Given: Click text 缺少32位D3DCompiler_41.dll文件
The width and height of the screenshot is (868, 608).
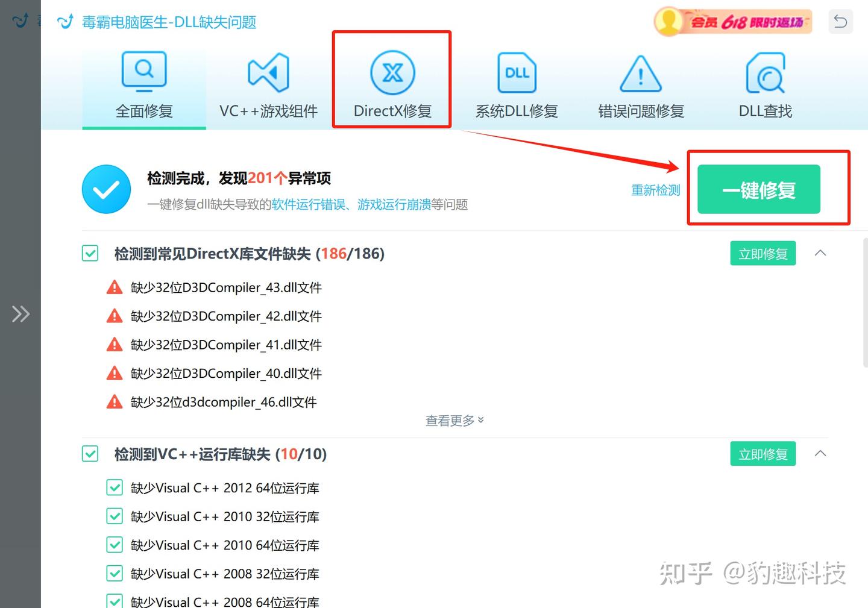Looking at the screenshot, I should [226, 345].
